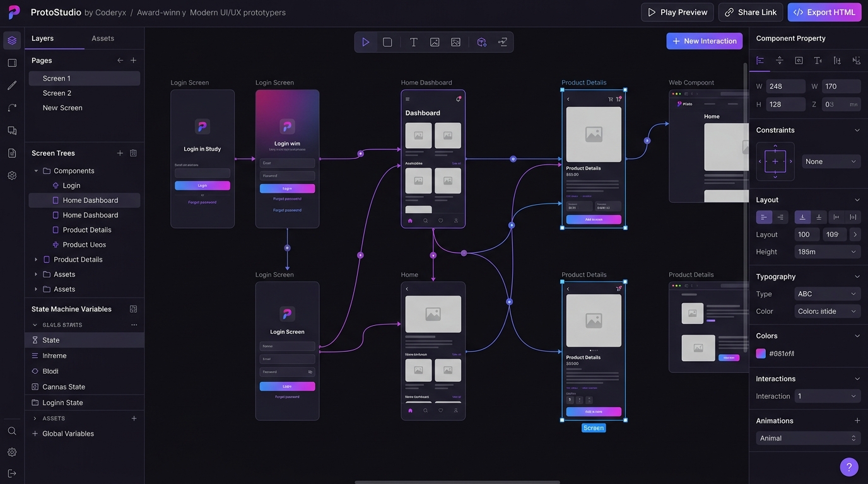The height and width of the screenshot is (484, 868).
Task: Open the Typography Color dropdown
Action: tap(828, 311)
